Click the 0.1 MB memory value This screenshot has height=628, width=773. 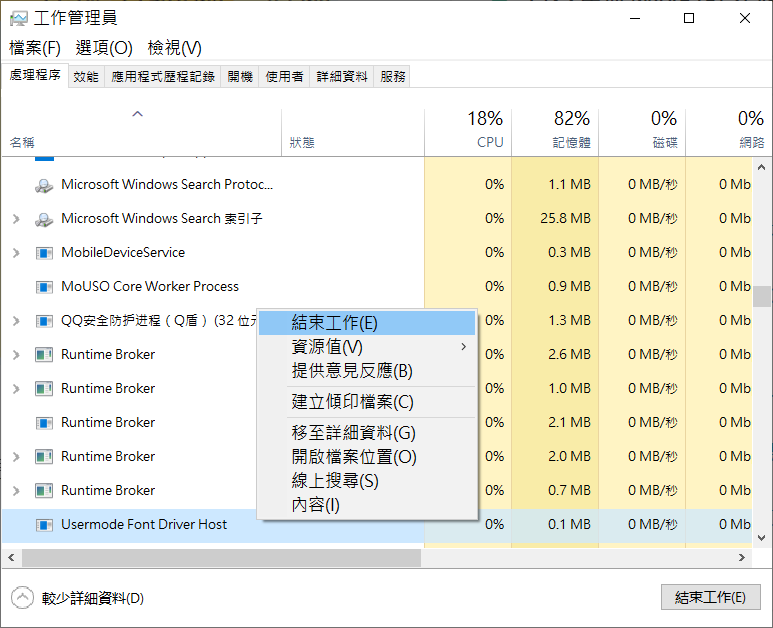click(x=569, y=524)
